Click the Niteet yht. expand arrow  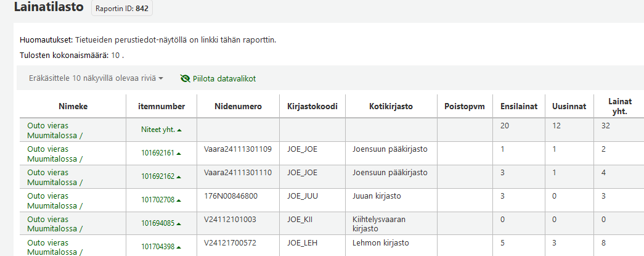coord(179,130)
